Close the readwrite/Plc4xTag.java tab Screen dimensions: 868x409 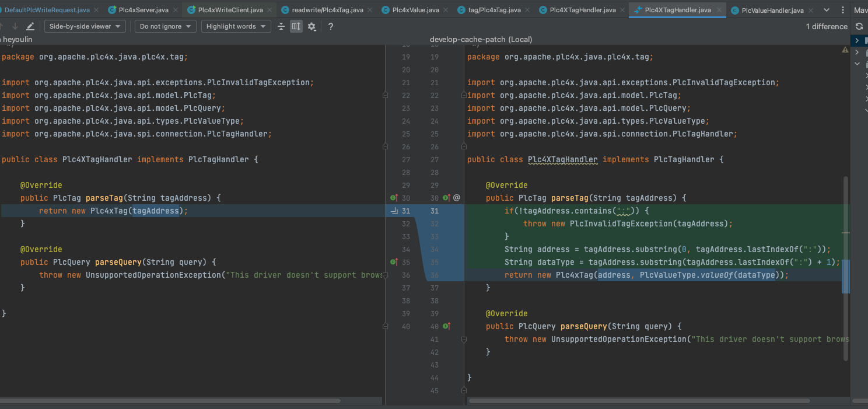370,10
